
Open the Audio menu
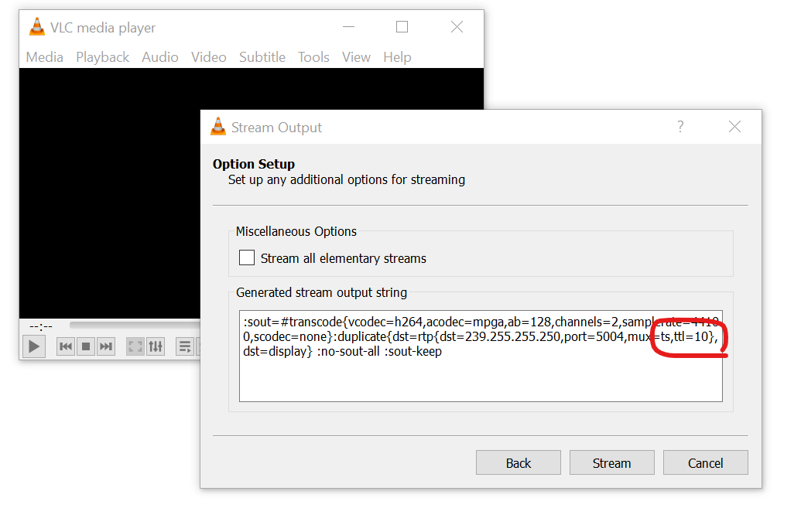[x=160, y=57]
